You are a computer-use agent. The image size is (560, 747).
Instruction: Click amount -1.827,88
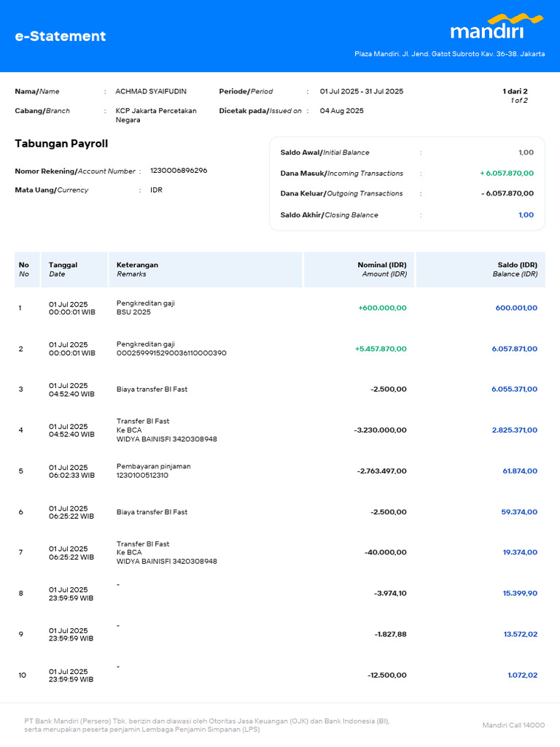(391, 635)
